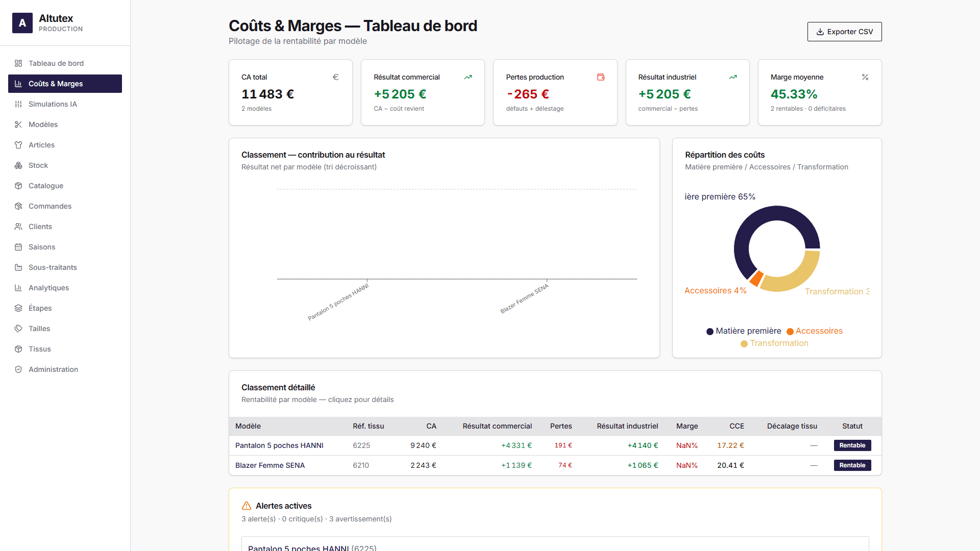980x551 pixels.
Task: Click Rentable badge for Pantalon HANNI
Action: (852, 445)
